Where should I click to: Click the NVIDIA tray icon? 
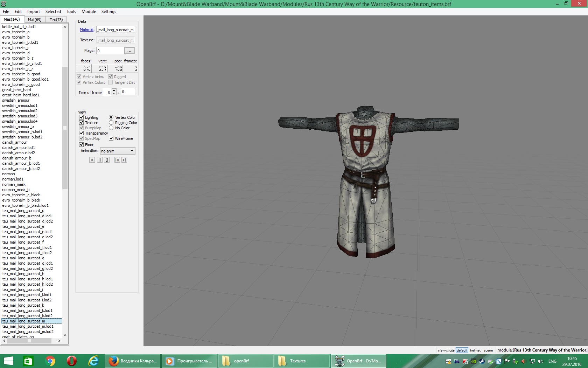[474, 361]
